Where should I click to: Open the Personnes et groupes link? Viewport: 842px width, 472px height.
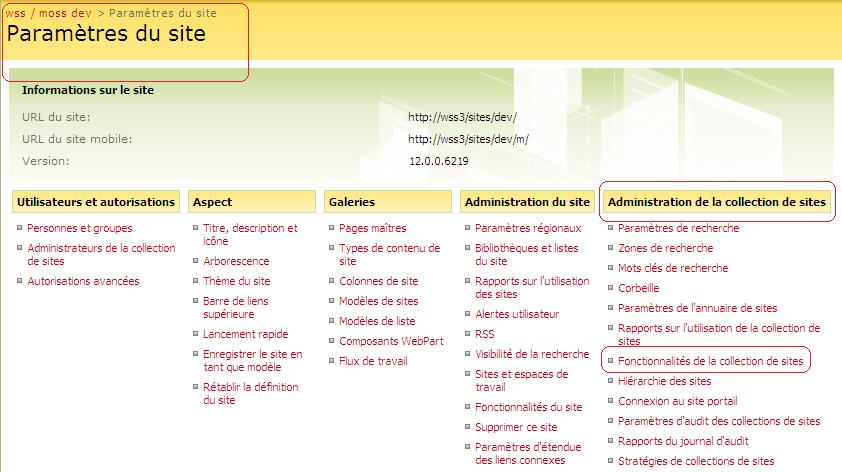[79, 228]
